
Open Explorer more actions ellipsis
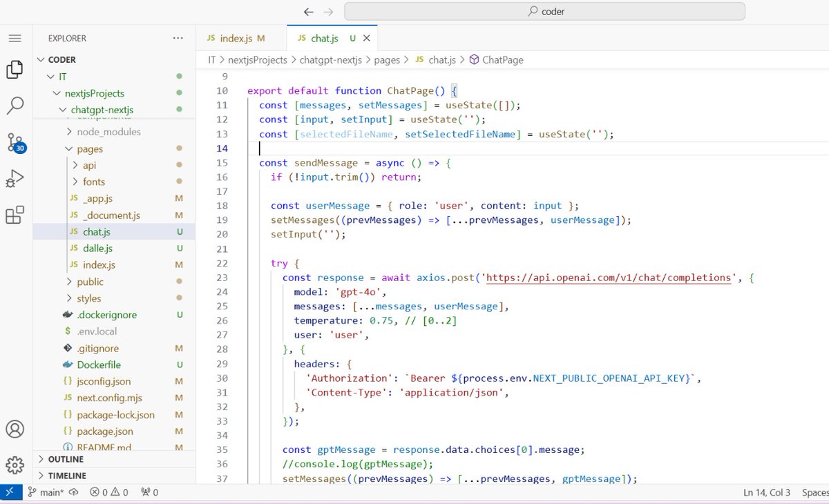[178, 39]
